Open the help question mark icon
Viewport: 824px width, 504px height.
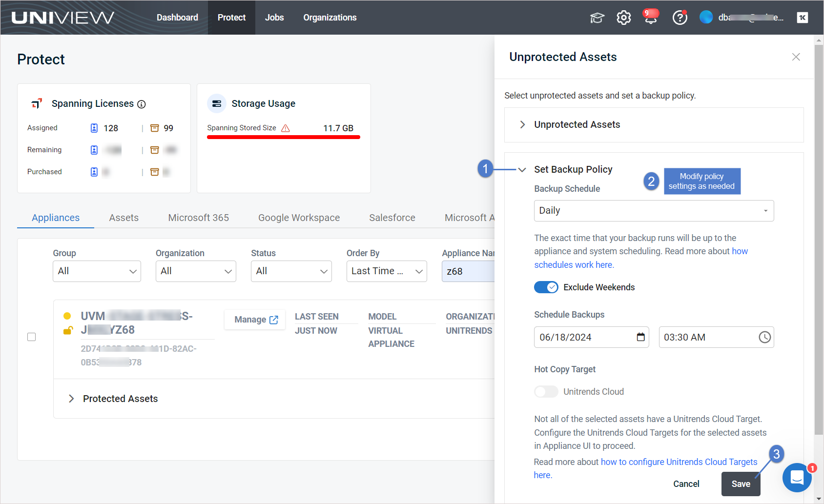[680, 18]
